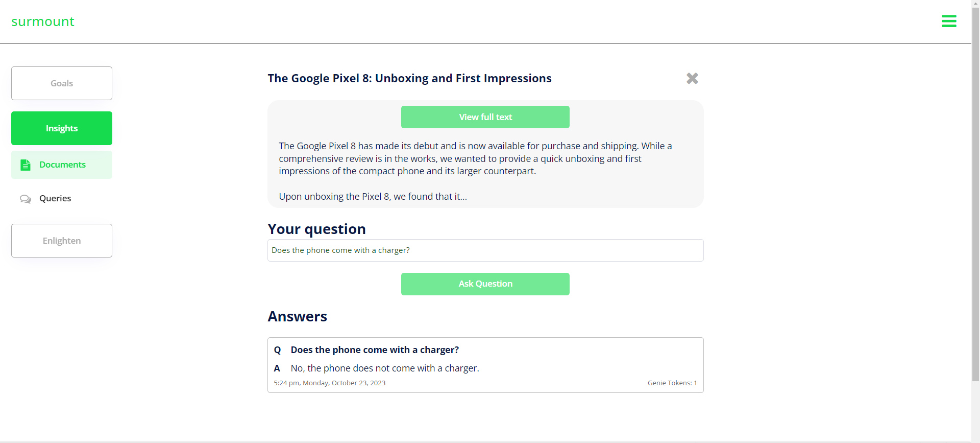The height and width of the screenshot is (443, 980).
Task: Go to the Queries menu item
Action: click(55, 198)
